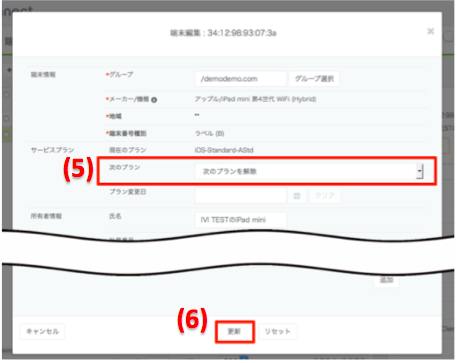Open the calendar icon for プラン変更日
Viewport: 457px width, 363px height.
(297, 196)
